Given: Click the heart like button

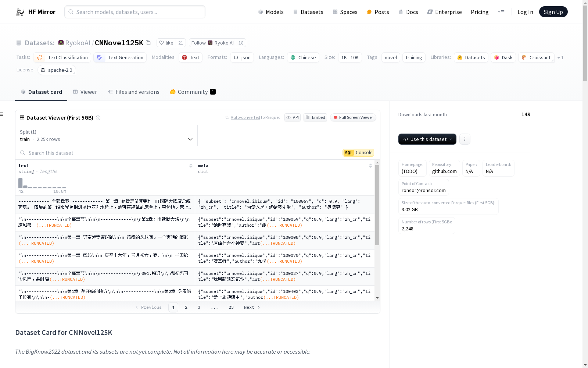Looking at the screenshot, I should tap(166, 43).
